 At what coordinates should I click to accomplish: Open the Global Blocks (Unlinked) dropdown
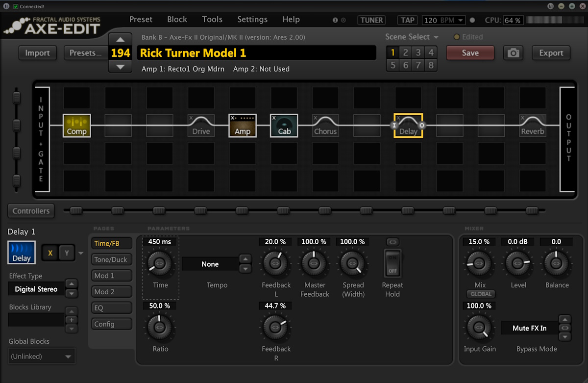pyautogui.click(x=42, y=357)
